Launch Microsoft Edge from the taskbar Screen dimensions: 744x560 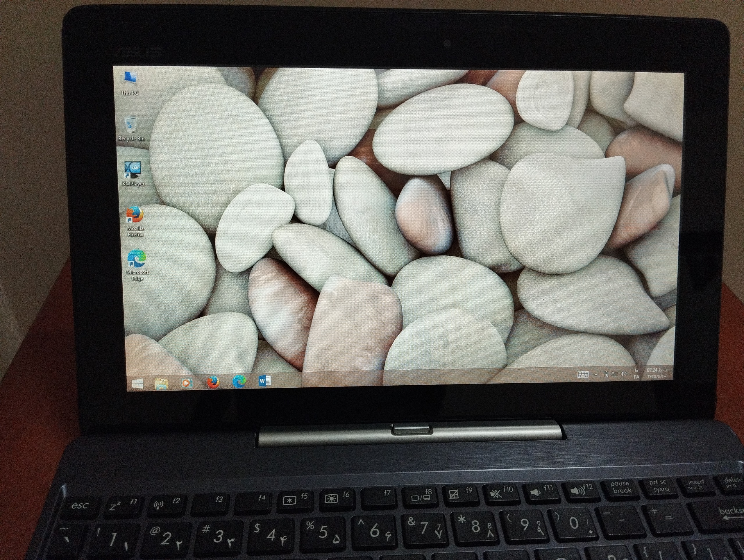pyautogui.click(x=239, y=381)
